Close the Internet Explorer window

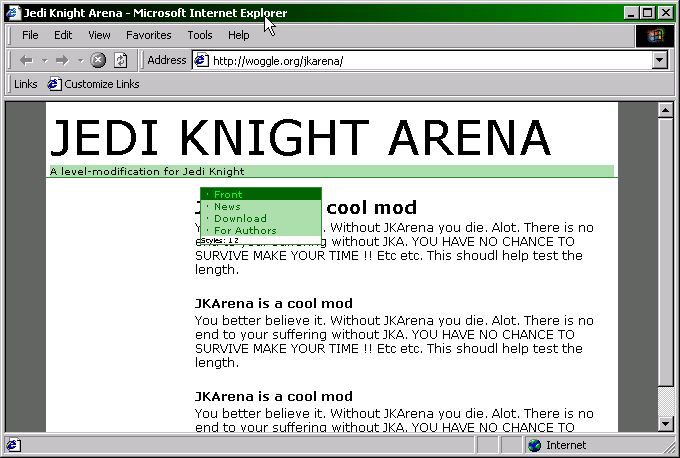(666, 13)
